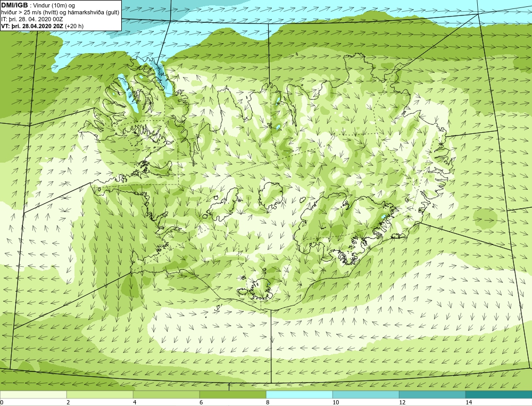
Task: Click the legend scale label '8'
Action: 268,402
